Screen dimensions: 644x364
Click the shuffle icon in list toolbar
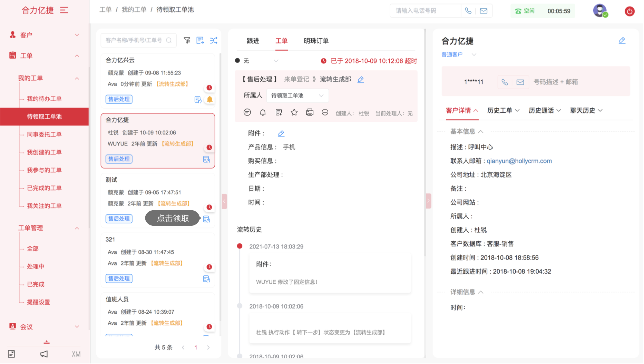click(214, 40)
